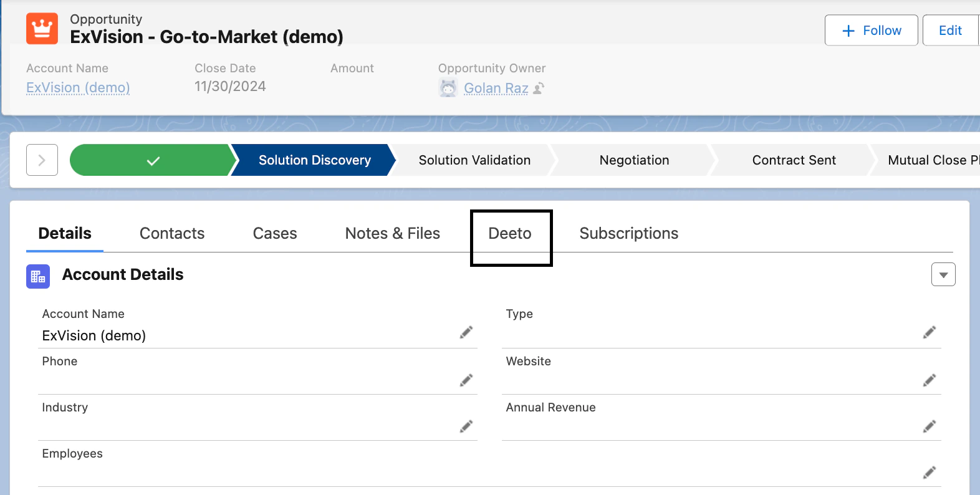The width and height of the screenshot is (980, 495).
Task: Click the Close Date value 11/30/2024
Action: tap(230, 87)
